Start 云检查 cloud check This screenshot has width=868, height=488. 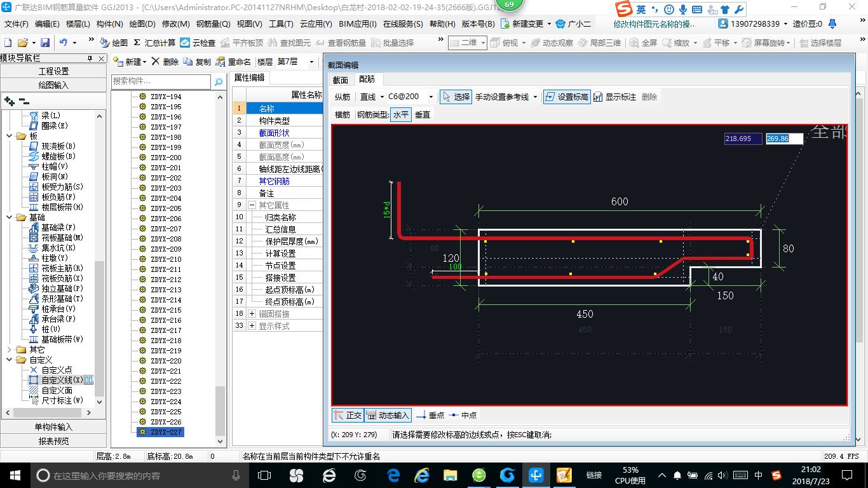point(198,43)
